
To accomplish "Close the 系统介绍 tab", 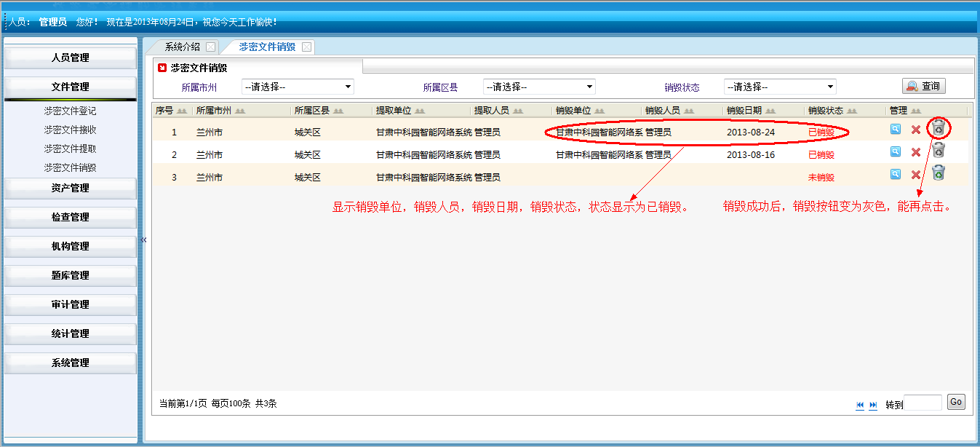I will click(x=210, y=47).
